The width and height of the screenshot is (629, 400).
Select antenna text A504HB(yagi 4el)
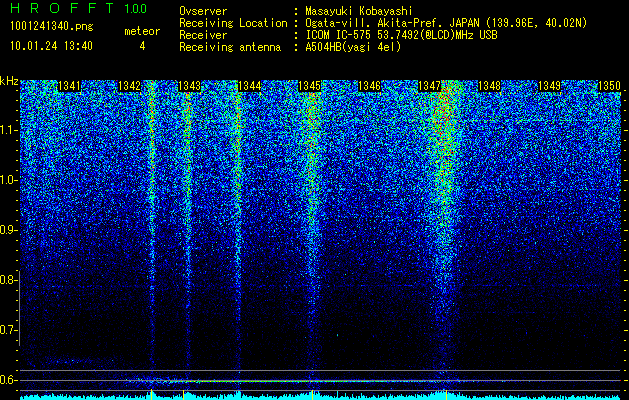(x=353, y=47)
